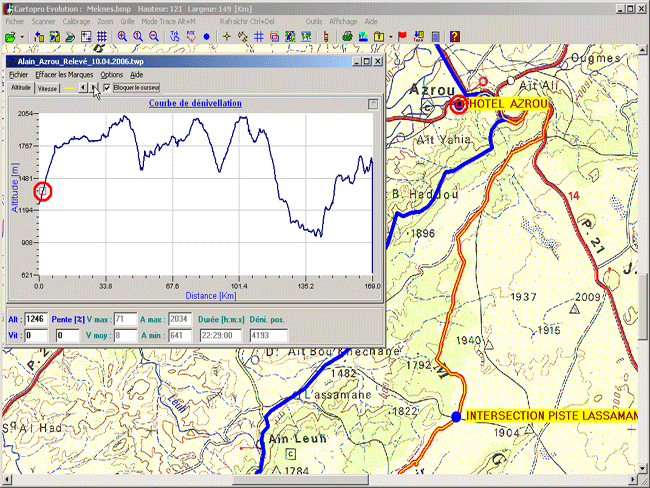
Task: Open the Scanner menu
Action: tap(43, 22)
